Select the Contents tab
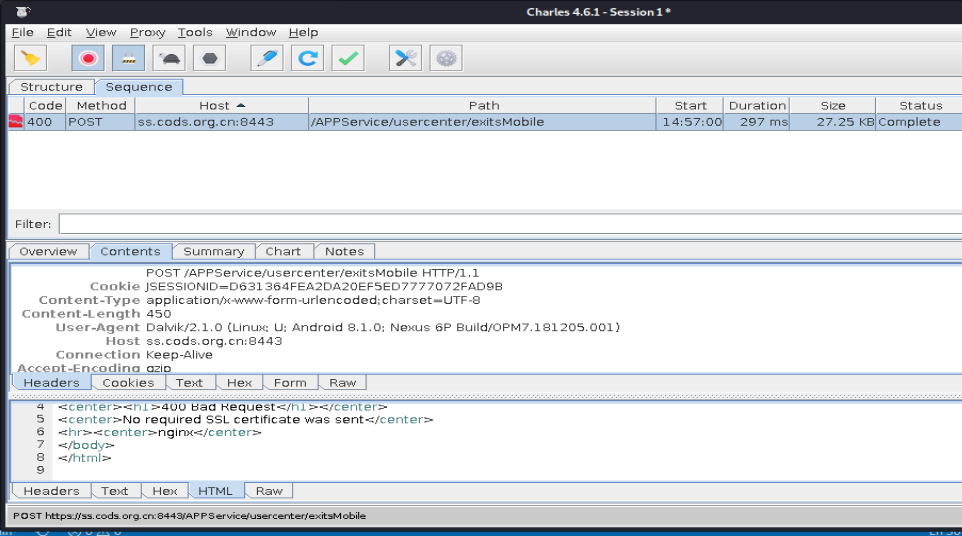Viewport: 962px width, 536px height. [130, 251]
